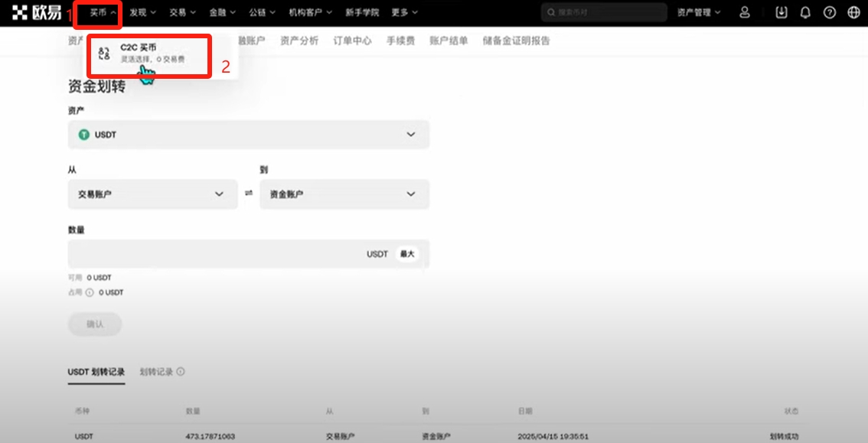The image size is (868, 443).
Task: Click the language globe icon
Action: pos(853,12)
